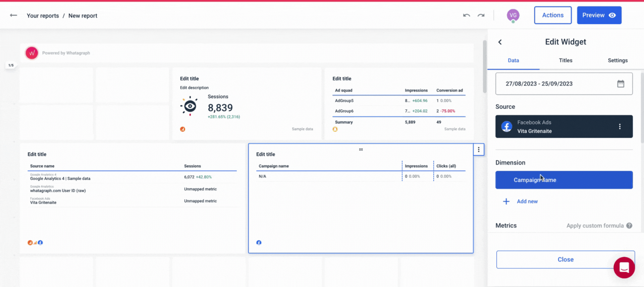Click Add new dimension link
The width and height of the screenshot is (644, 287).
[x=527, y=202]
